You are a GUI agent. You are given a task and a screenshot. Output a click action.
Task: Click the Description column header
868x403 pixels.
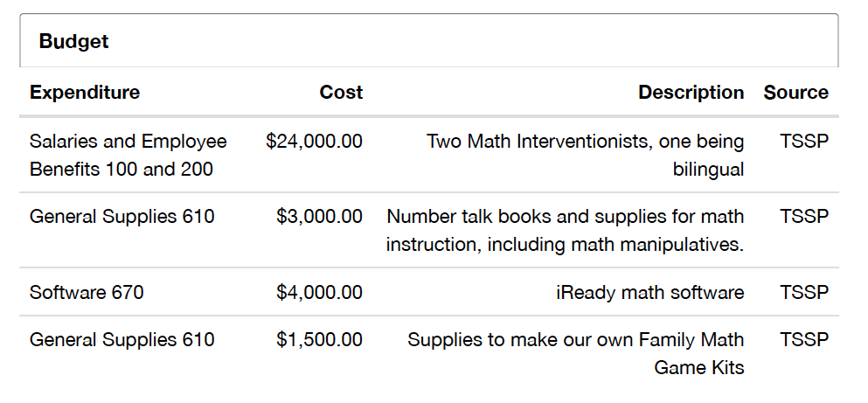[x=691, y=92]
